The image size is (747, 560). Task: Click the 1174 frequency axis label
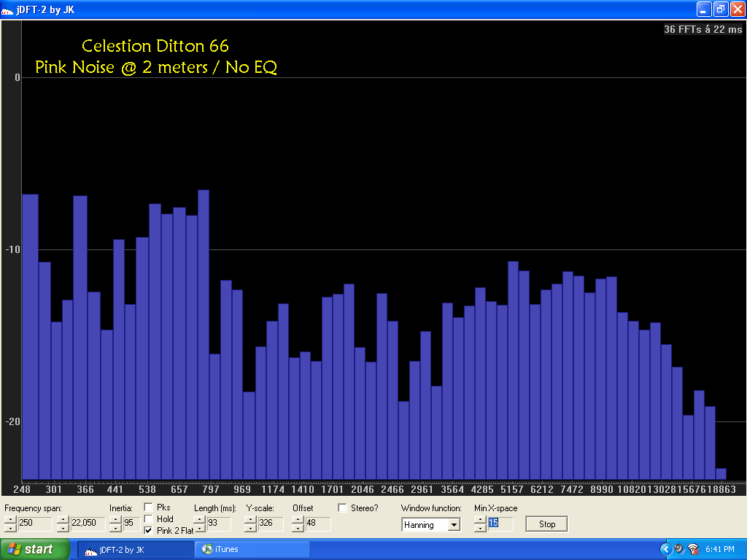pos(273,489)
